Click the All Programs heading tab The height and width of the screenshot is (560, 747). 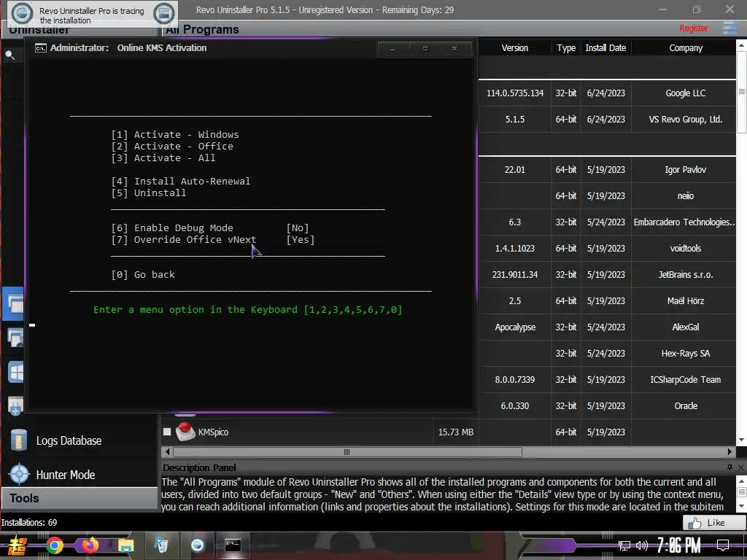click(202, 29)
